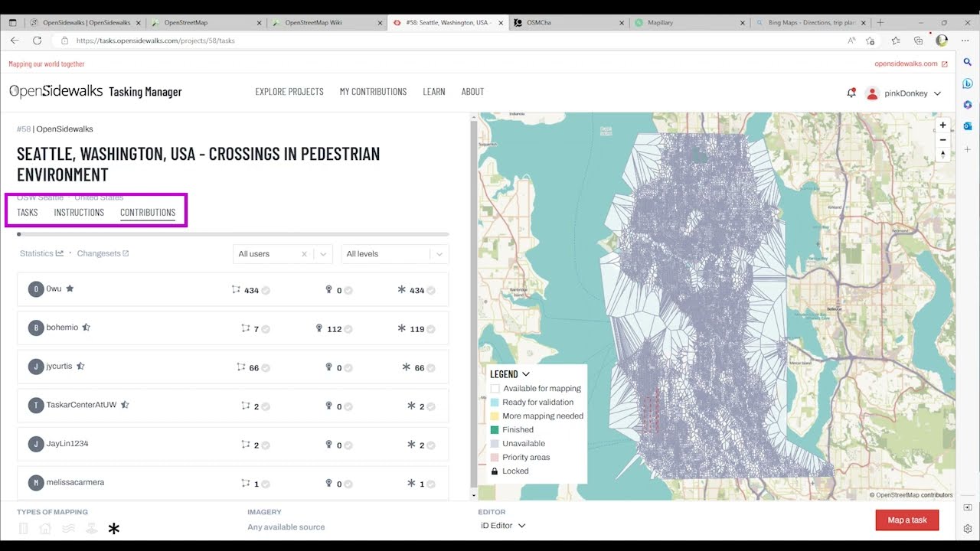
Task: Click the 0wu user avatar
Action: click(x=36, y=289)
